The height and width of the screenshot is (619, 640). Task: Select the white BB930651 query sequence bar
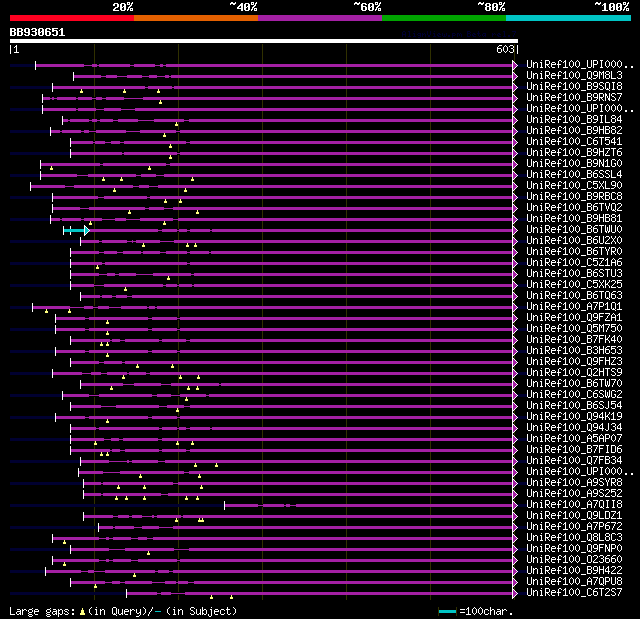pos(264,41)
